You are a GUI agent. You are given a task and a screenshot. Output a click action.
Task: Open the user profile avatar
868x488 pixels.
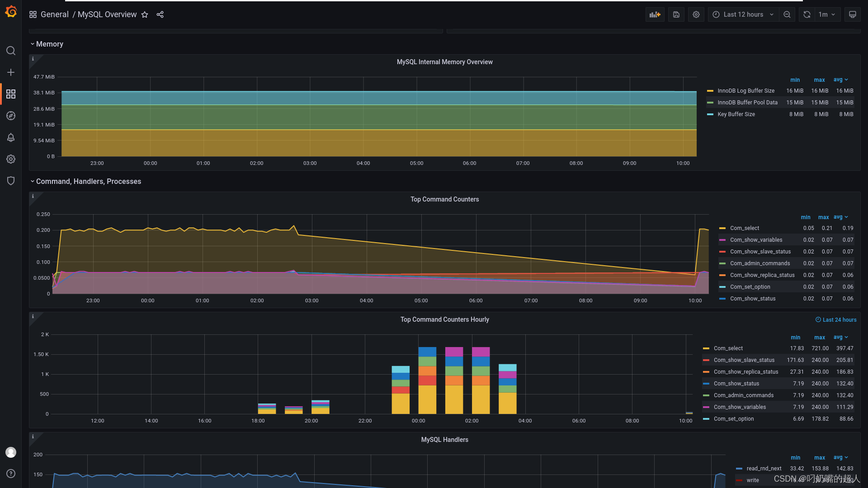11,452
